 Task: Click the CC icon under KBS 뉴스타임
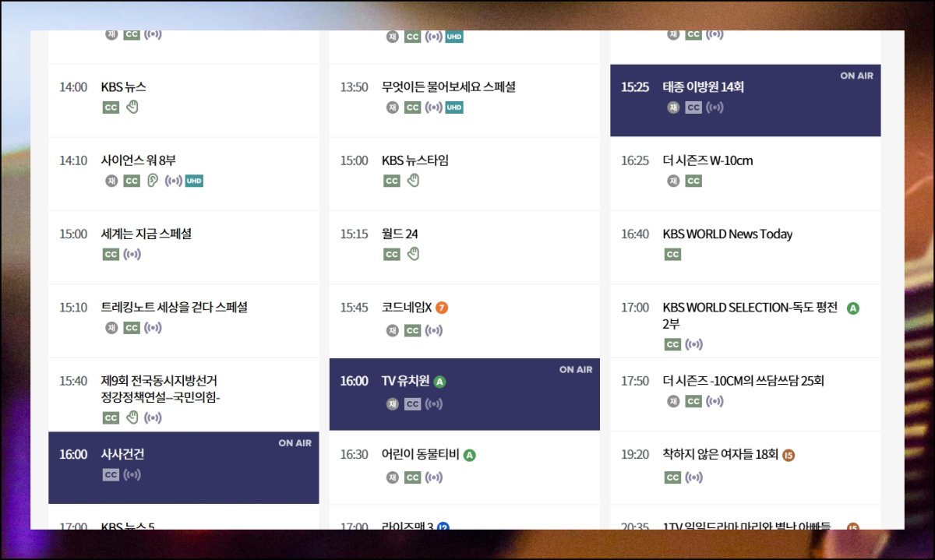pos(392,181)
